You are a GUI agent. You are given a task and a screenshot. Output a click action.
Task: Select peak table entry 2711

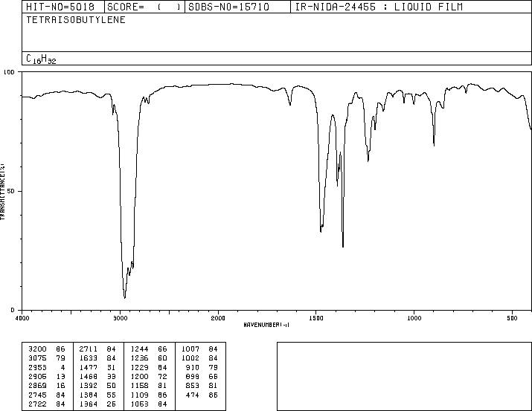[89, 349]
